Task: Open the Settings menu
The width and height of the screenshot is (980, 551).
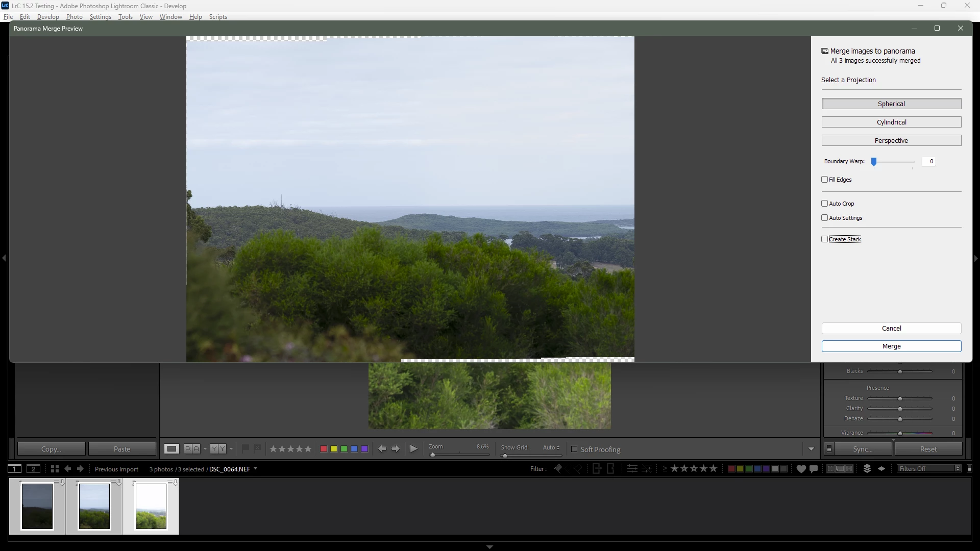Action: click(x=100, y=17)
